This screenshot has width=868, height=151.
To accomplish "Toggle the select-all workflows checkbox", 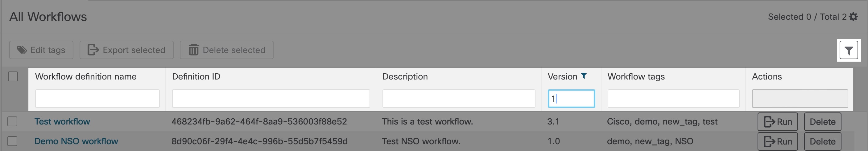I will tap(13, 77).
